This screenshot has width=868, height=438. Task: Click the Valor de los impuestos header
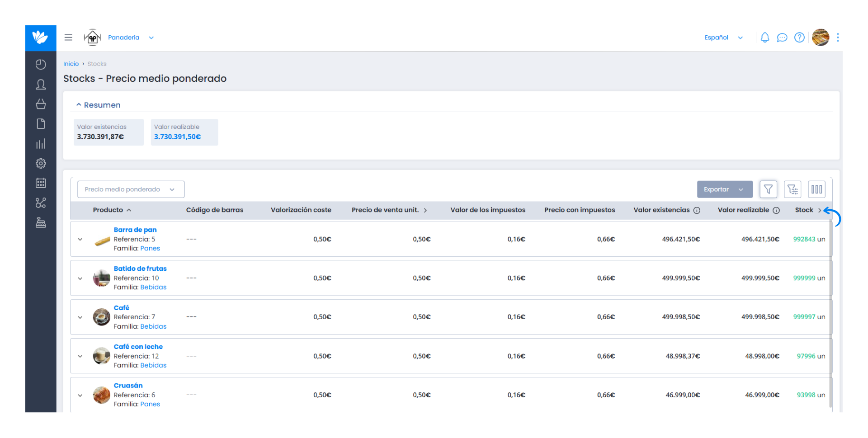488,210
